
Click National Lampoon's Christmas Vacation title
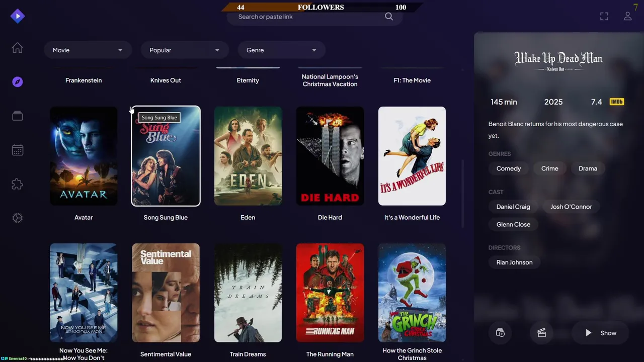(330, 80)
